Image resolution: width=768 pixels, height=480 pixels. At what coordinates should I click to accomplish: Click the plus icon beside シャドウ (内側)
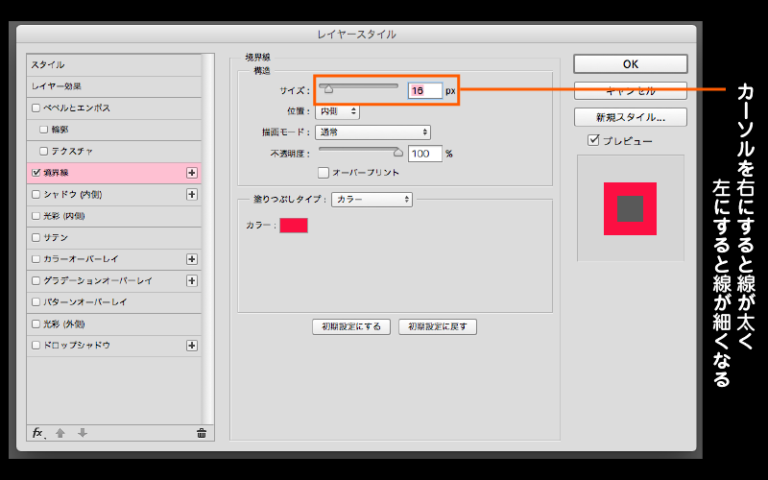[x=192, y=194]
